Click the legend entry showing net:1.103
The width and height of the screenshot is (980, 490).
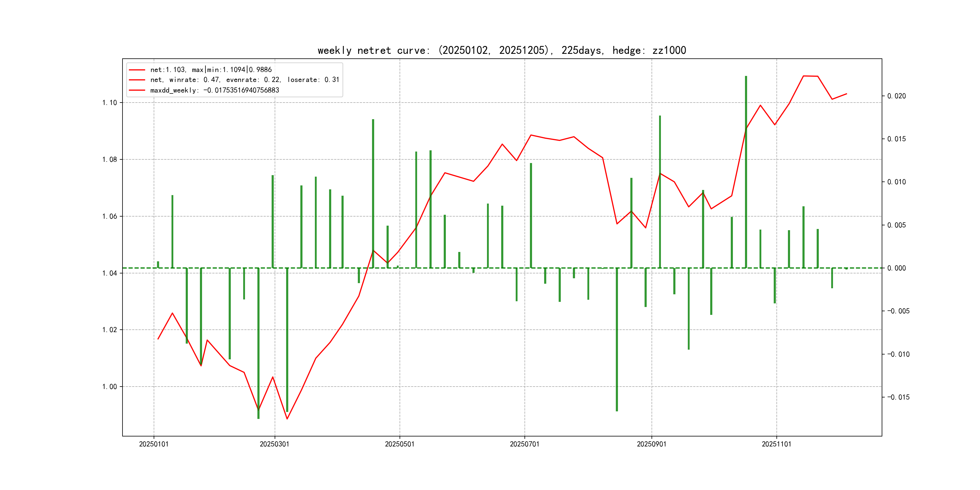[211, 70]
